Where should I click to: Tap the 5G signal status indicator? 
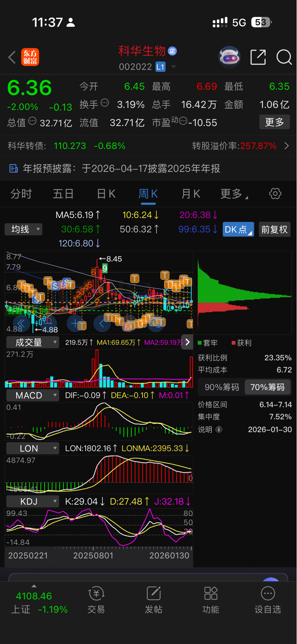pos(239,22)
